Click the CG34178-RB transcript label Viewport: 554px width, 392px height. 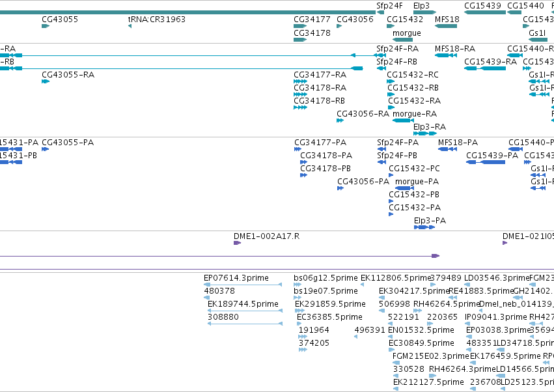point(320,101)
